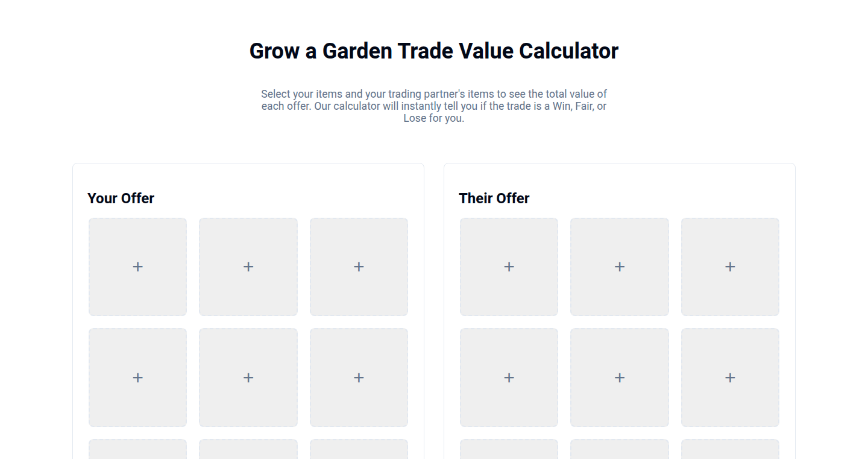Add item to first Their Offer slot

pyautogui.click(x=509, y=267)
